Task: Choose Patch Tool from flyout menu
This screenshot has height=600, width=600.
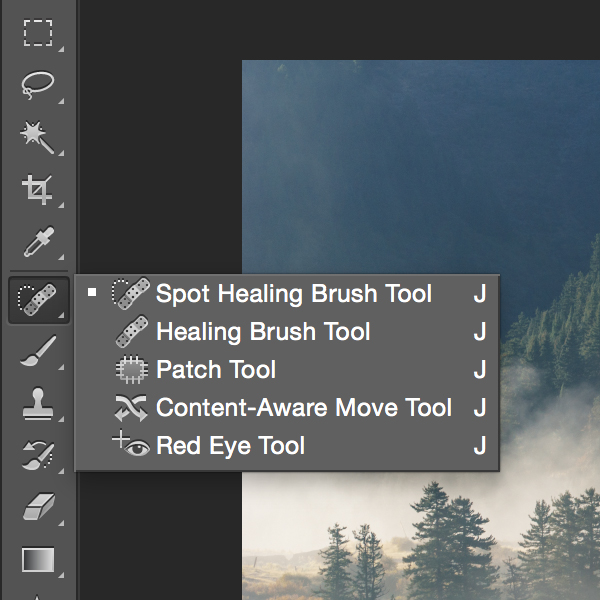Action: click(x=287, y=369)
